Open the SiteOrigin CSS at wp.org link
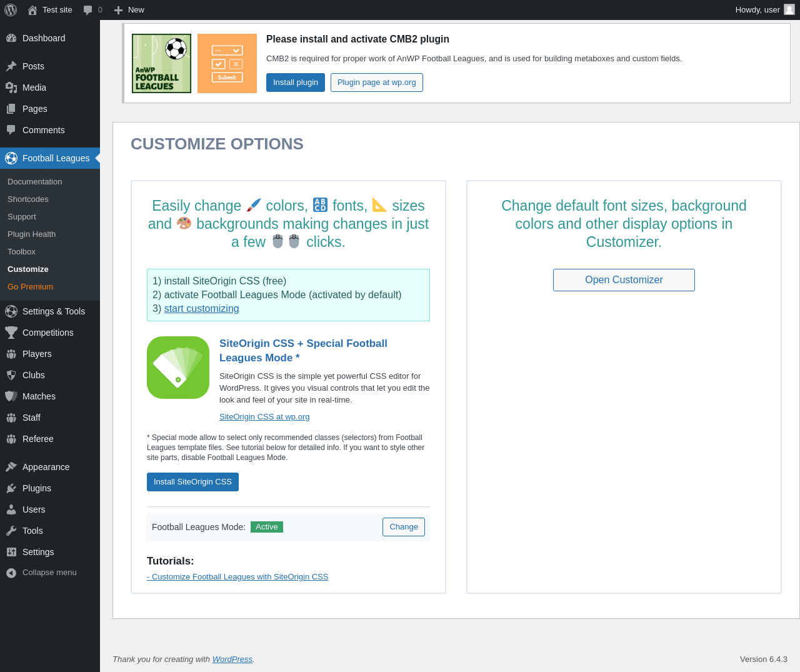Viewport: 800px width, 672px height. coord(264,417)
